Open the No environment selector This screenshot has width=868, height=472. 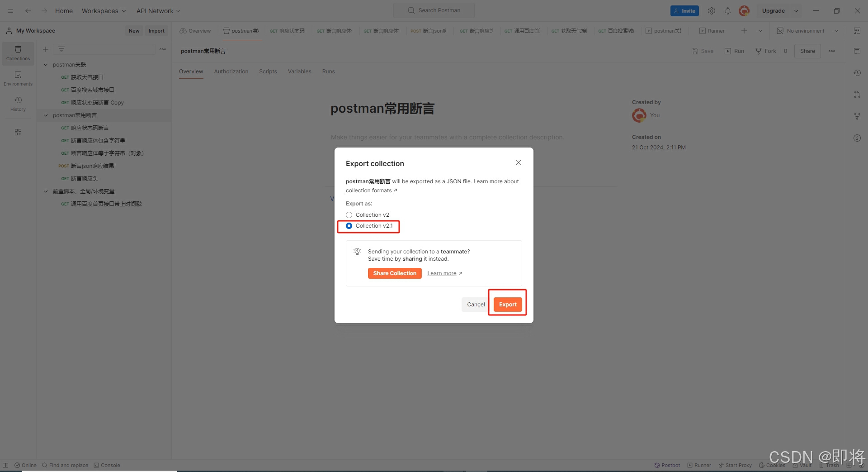tap(807, 31)
